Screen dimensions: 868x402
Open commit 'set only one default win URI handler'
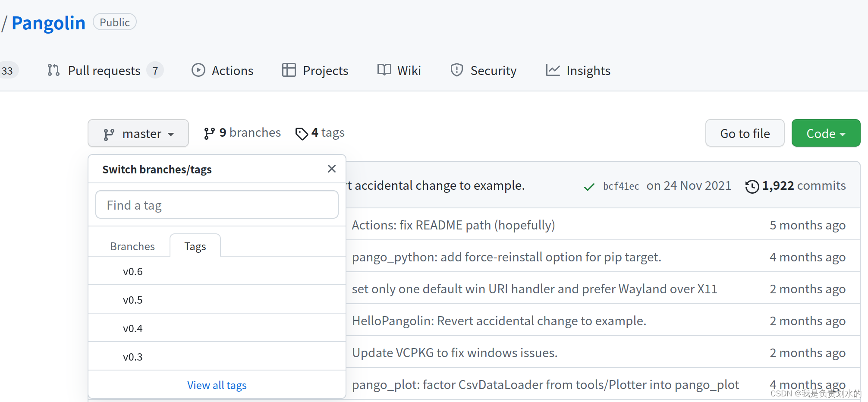(x=535, y=289)
